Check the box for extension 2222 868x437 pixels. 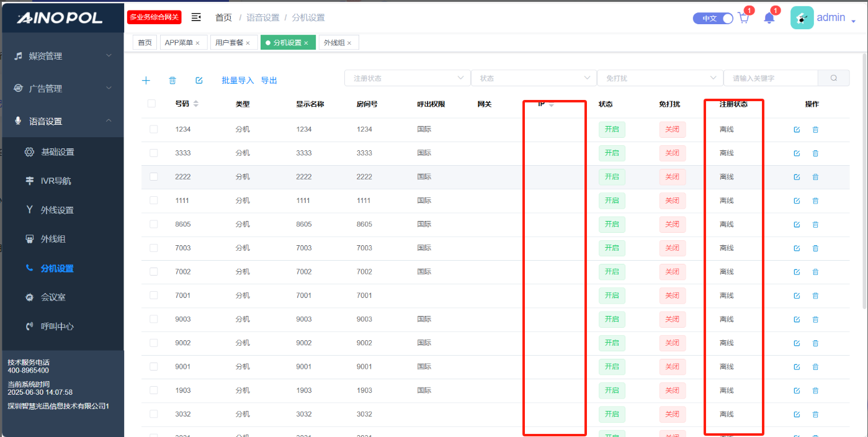point(153,177)
